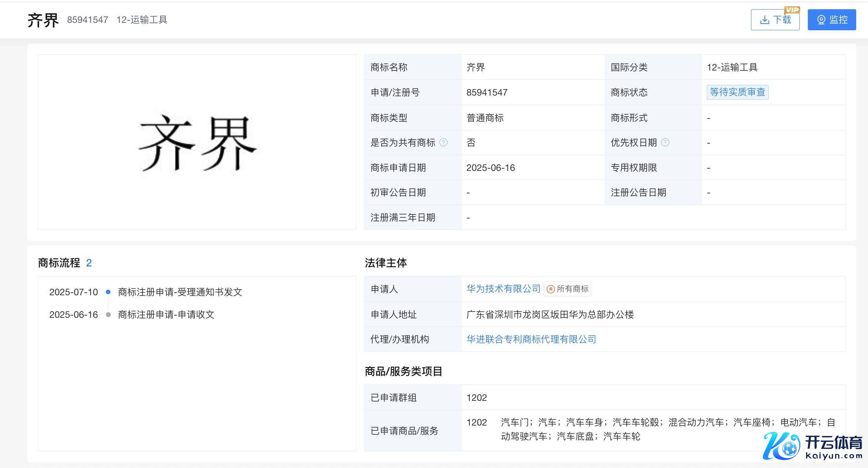Viewport: 868px width, 468px height.
Task: Click the 等待实质审查 status tag
Action: coord(737,92)
